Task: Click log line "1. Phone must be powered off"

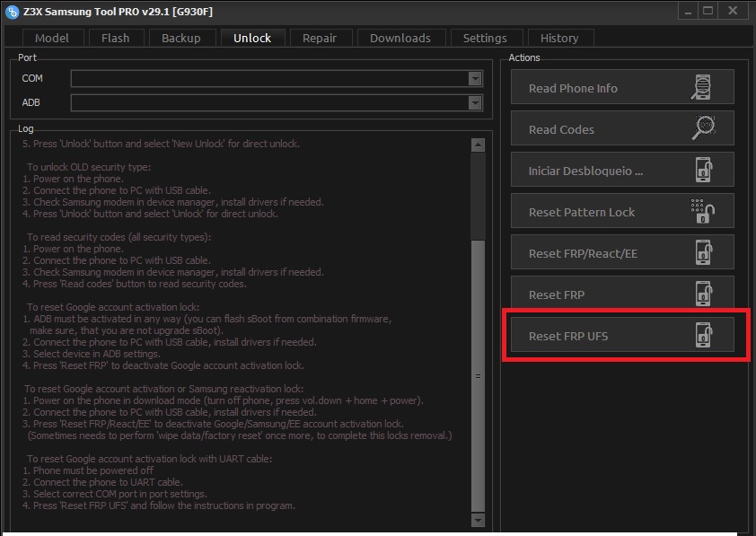Action: click(x=88, y=470)
